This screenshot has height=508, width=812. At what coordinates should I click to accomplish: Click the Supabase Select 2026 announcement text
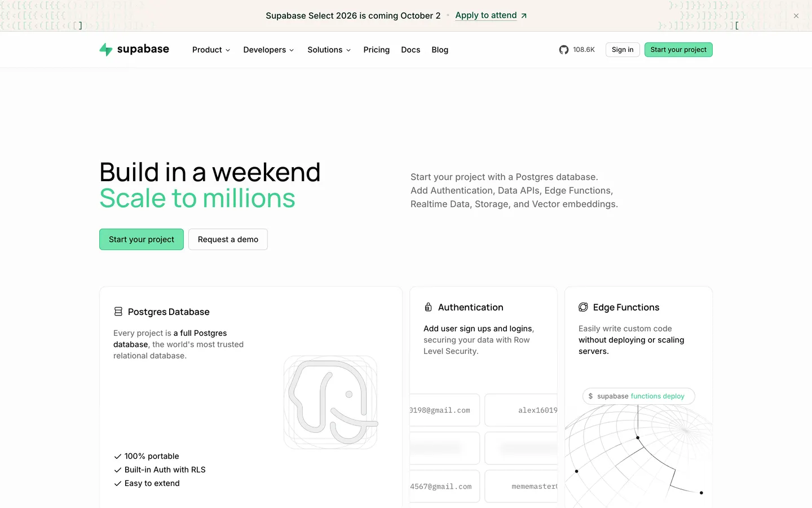click(x=353, y=16)
